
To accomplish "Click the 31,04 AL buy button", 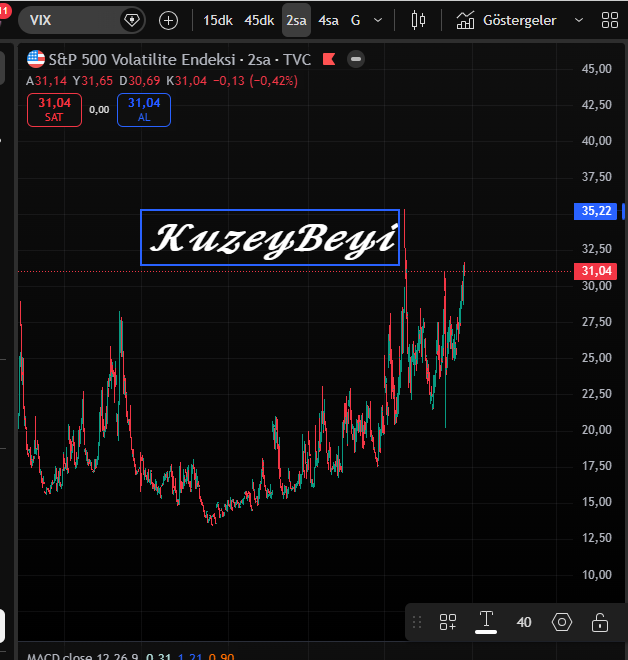I will [x=144, y=110].
